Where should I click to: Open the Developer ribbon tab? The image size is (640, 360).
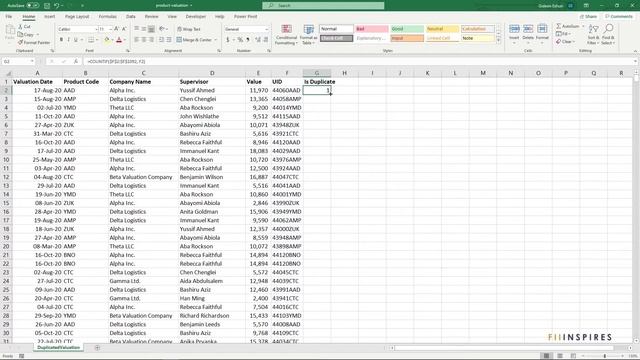click(196, 17)
